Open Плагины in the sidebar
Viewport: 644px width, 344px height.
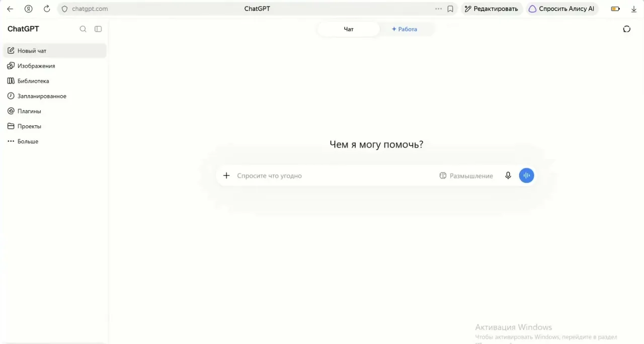coord(55,111)
